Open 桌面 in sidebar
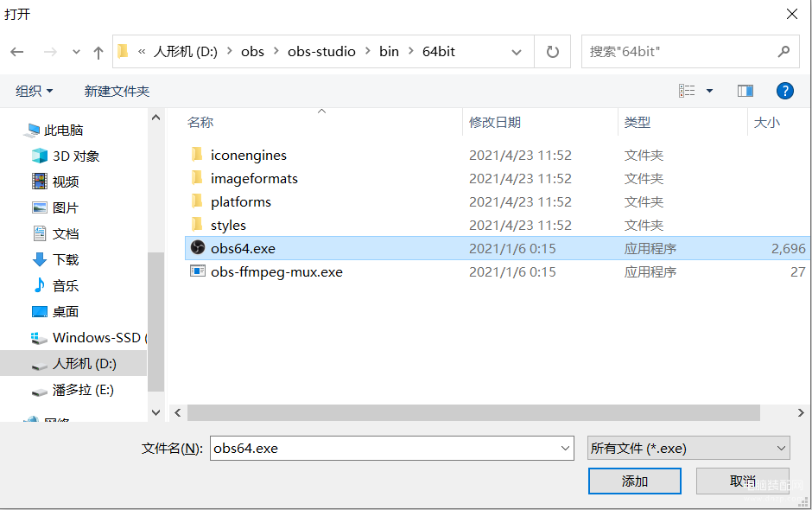This screenshot has width=812, height=510. (x=66, y=311)
